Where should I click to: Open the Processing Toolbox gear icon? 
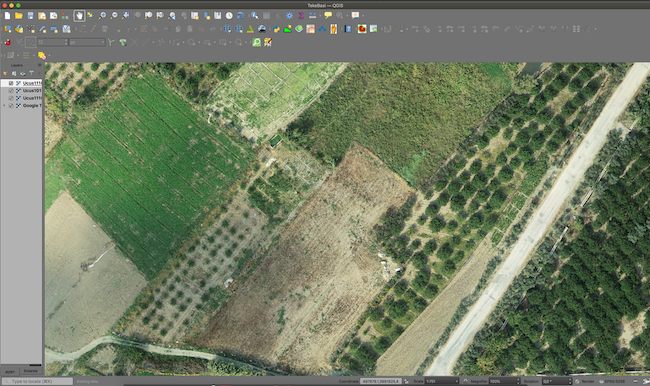tap(289, 16)
